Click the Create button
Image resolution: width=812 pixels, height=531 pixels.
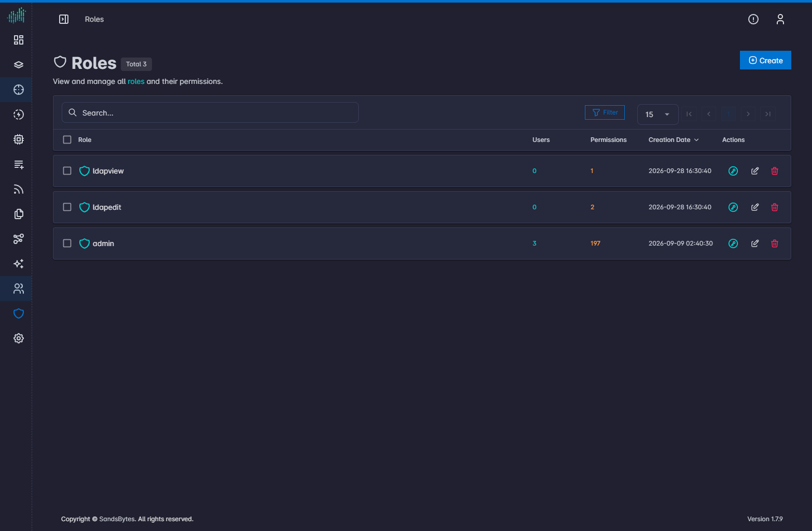coord(765,60)
